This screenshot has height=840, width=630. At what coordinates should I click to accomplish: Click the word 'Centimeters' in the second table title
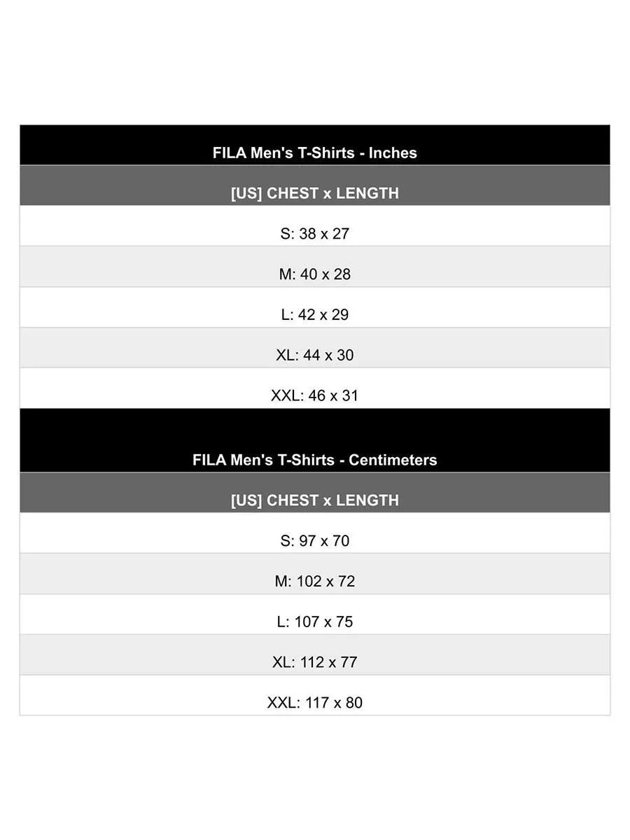393,460
